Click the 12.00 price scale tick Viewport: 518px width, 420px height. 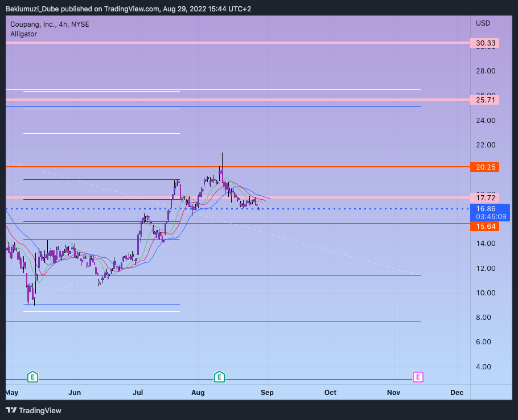[486, 269]
